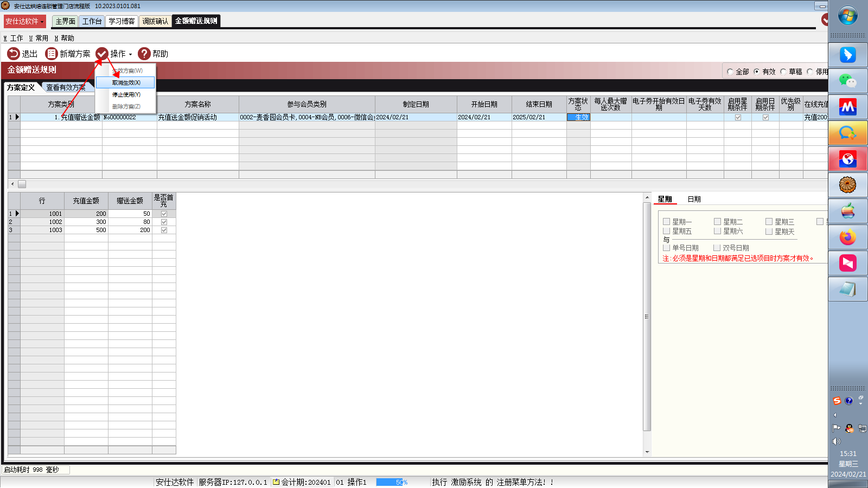Open the pink video app taskbar icon

click(848, 263)
